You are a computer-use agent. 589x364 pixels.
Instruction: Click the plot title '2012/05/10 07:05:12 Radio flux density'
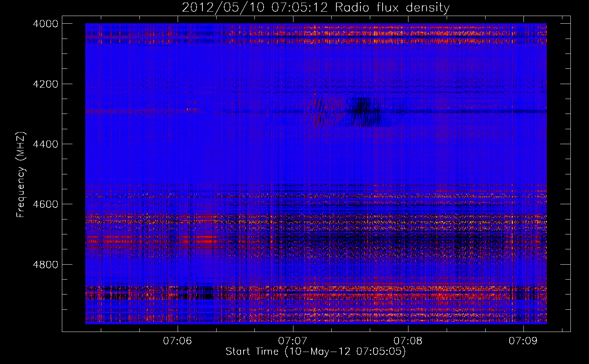click(x=316, y=8)
